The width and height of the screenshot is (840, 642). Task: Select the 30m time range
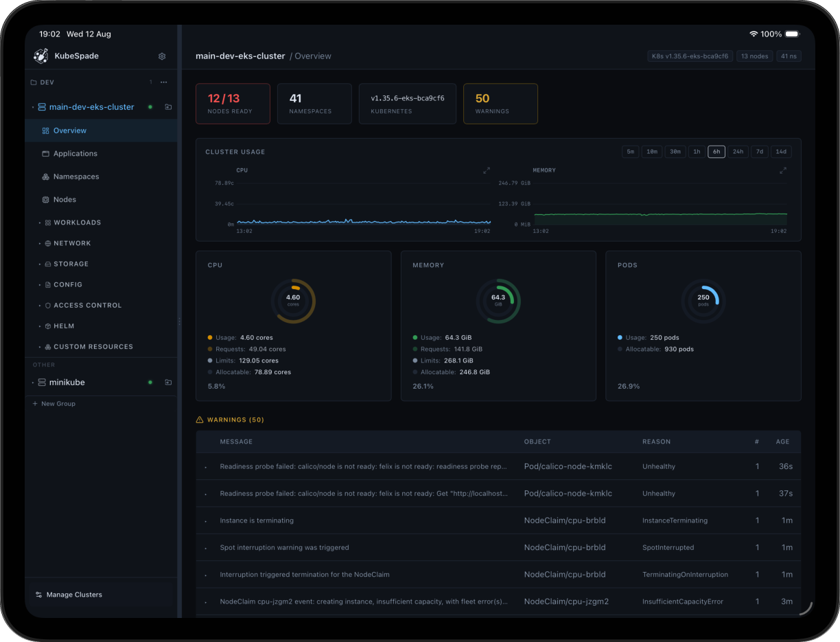pos(675,152)
